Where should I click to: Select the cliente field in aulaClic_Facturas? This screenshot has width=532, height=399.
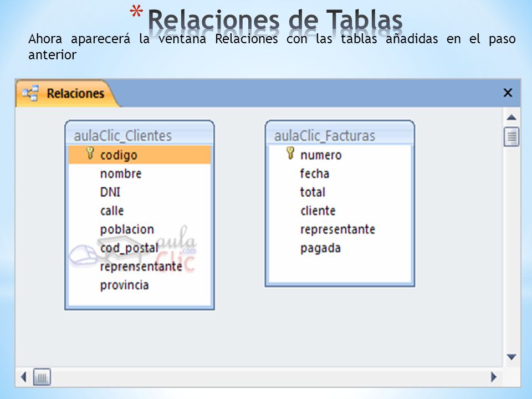coord(340,211)
